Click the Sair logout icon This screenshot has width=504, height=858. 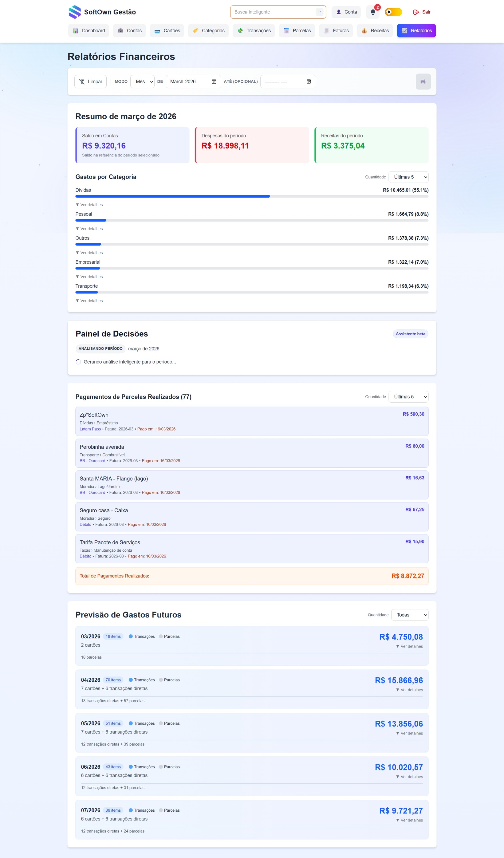[416, 12]
